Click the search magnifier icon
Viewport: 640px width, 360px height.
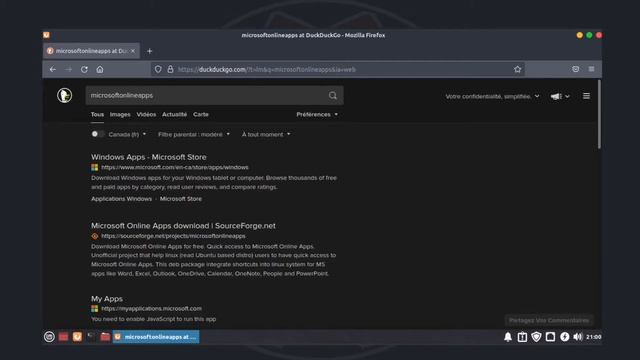tap(333, 96)
